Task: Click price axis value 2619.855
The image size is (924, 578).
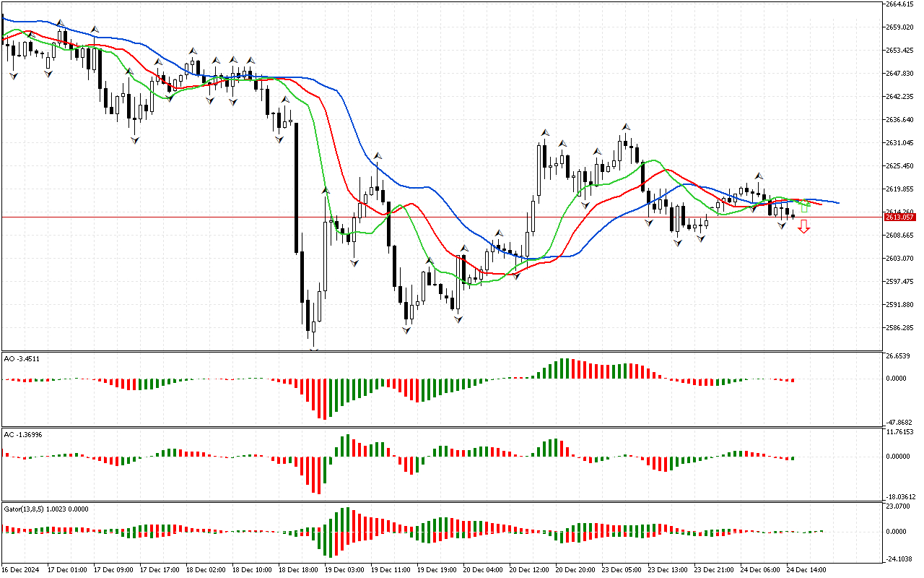Action: [900, 189]
